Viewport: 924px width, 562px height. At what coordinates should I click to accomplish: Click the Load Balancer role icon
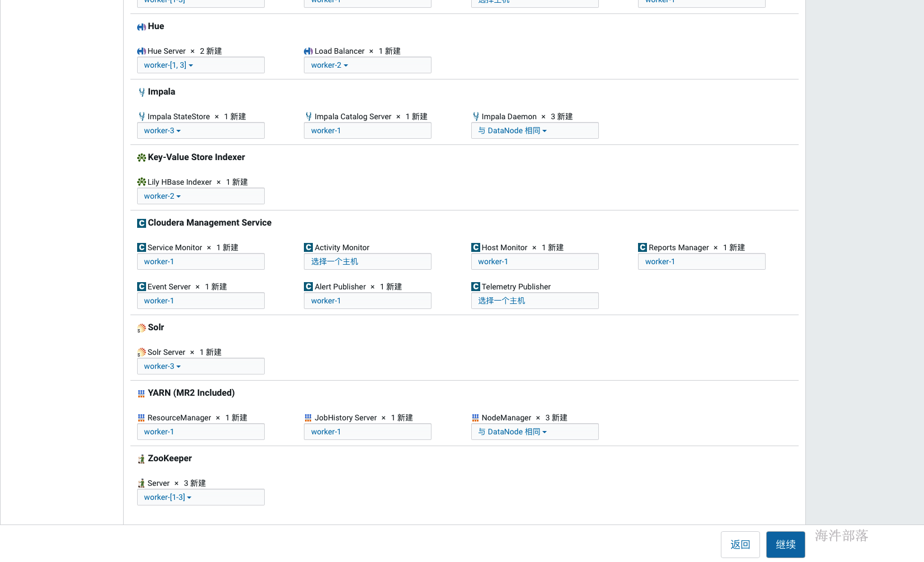(x=308, y=51)
